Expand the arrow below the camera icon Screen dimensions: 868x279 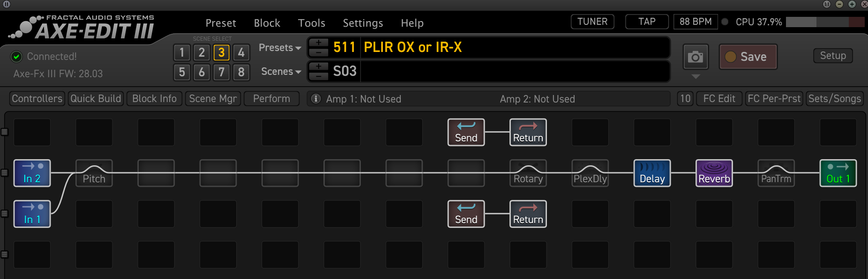coord(696,76)
